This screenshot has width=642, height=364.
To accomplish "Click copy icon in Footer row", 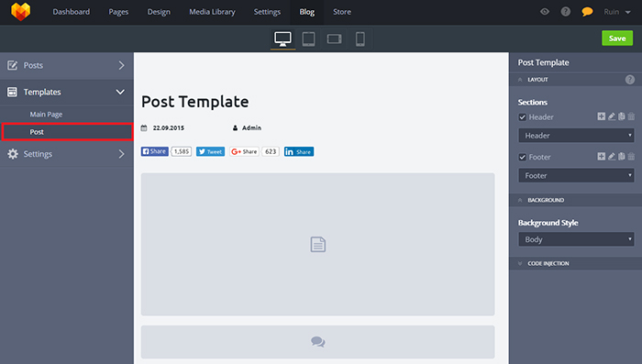I will coord(622,157).
